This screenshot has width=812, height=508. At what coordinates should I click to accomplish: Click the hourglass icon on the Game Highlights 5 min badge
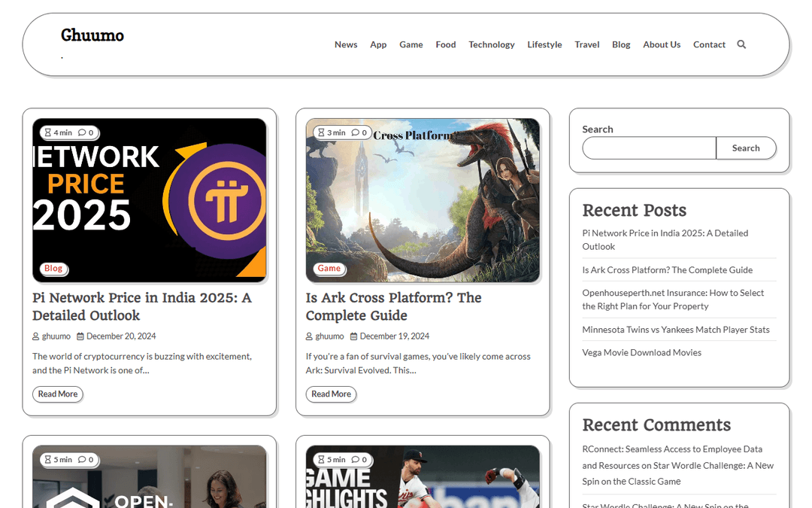321,460
